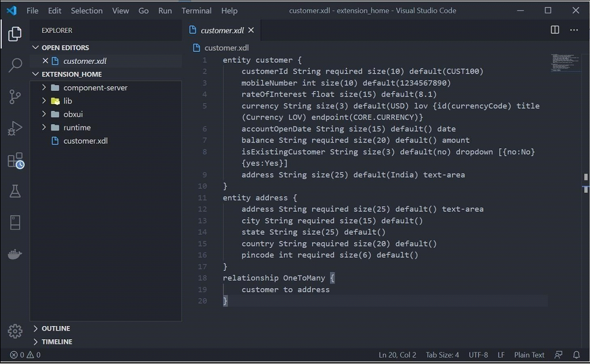Click Ln 20, Col 2 position indicator
This screenshot has width=590, height=364.
pos(397,355)
